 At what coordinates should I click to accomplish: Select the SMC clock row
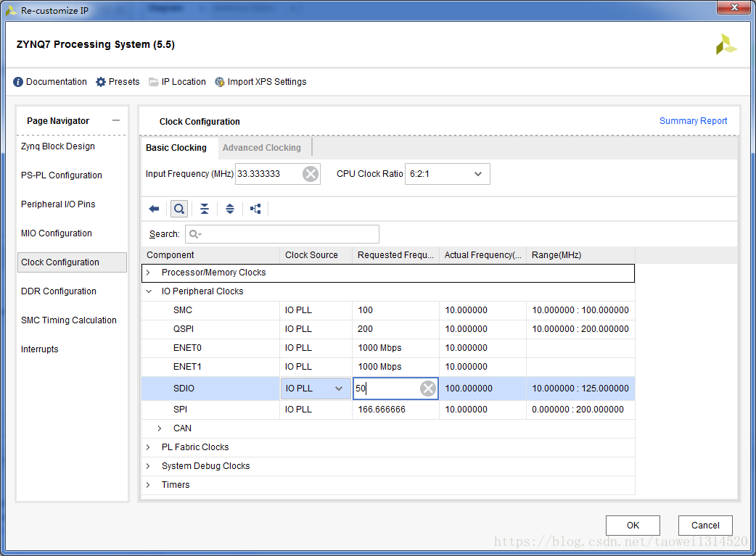(388, 310)
